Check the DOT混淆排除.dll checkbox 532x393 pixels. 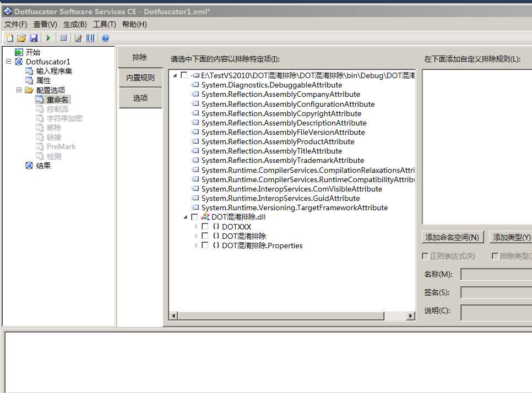tap(194, 217)
